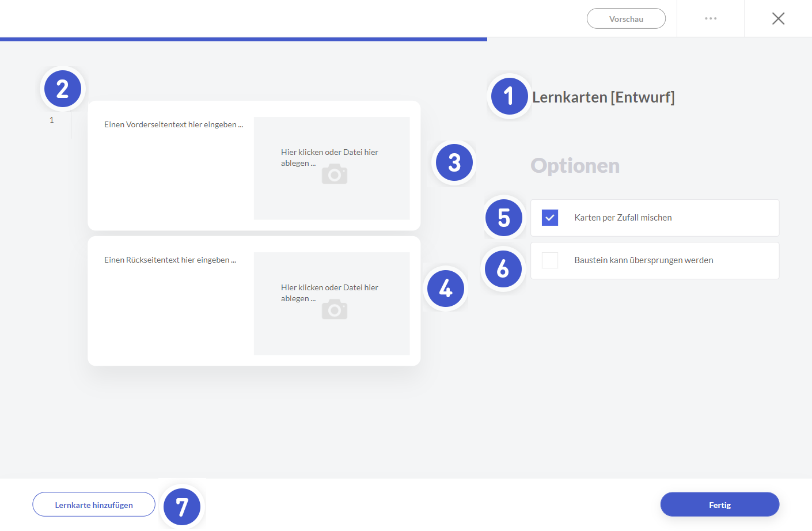Toggle the Karten per Zufall mischen option row
This screenshot has width=812, height=531.
coord(654,218)
